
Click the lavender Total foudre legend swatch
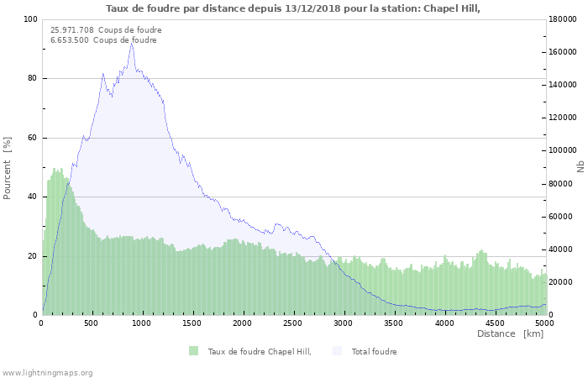click(x=338, y=351)
